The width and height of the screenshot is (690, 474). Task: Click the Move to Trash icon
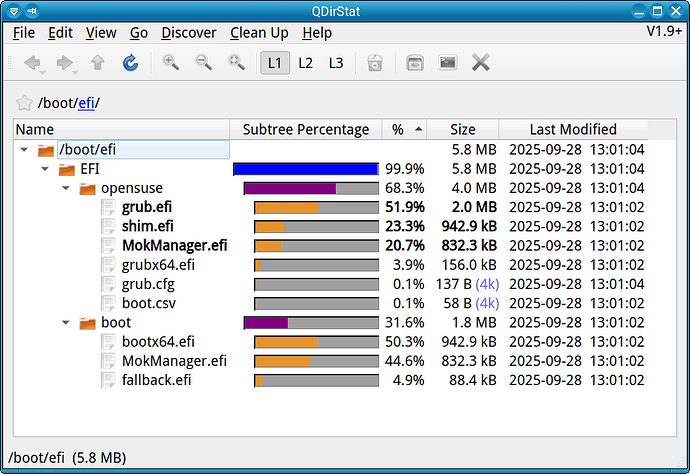[x=375, y=63]
